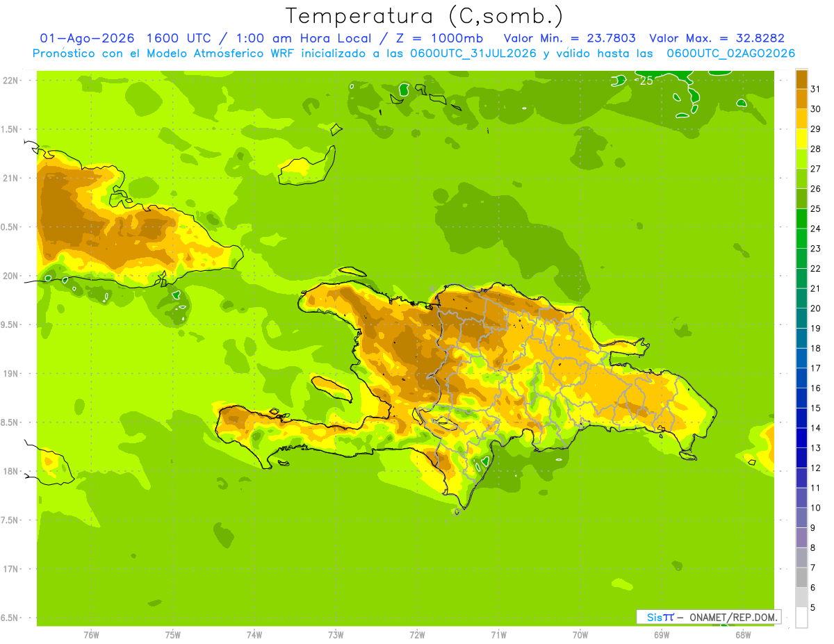
Task: Click the '5' colorbar scale value
Action: 814,608
